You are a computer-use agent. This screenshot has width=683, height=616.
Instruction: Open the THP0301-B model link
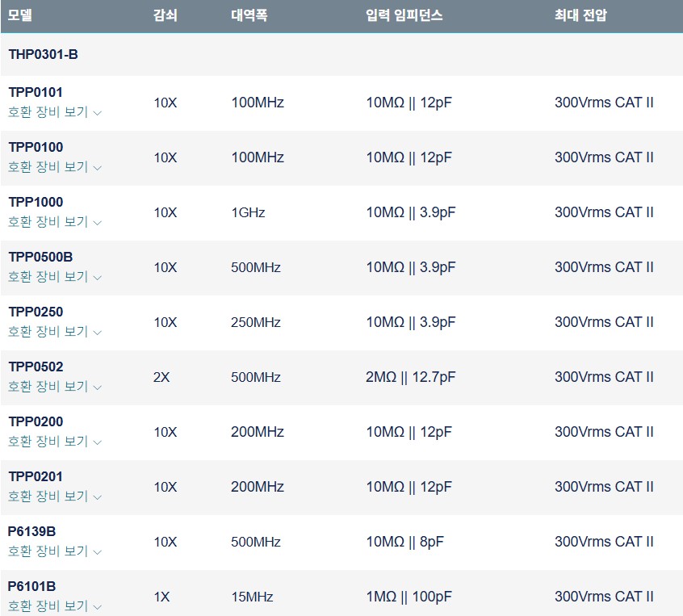[x=43, y=54]
